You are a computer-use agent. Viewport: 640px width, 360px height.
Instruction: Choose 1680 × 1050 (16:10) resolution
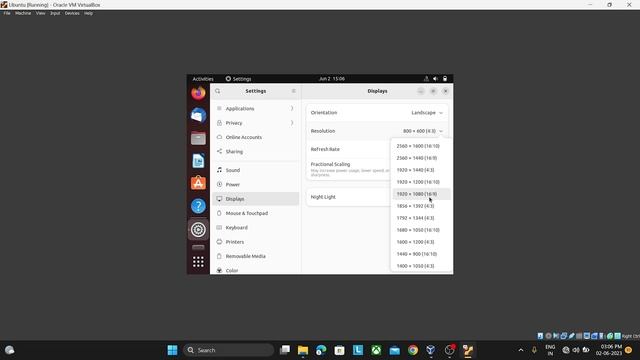tap(421, 230)
